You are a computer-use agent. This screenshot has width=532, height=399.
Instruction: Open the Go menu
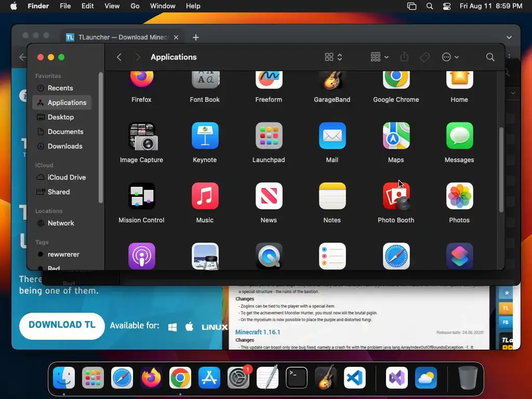pyautogui.click(x=135, y=6)
